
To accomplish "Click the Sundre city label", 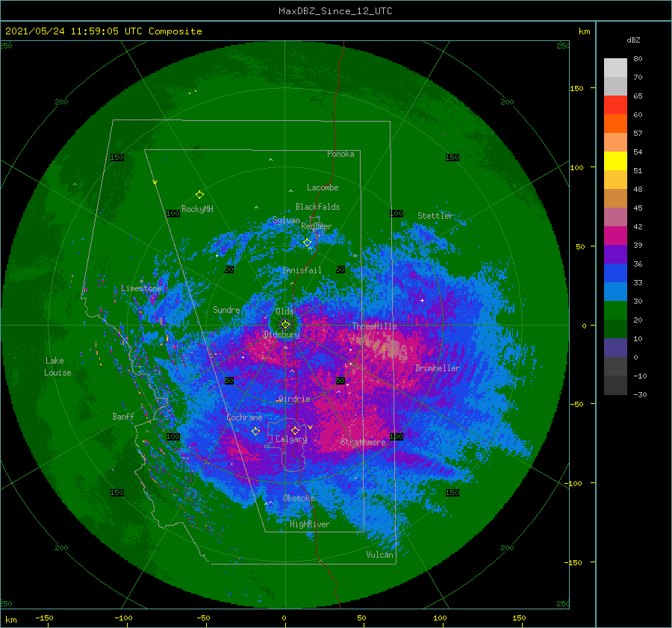I will (x=226, y=309).
